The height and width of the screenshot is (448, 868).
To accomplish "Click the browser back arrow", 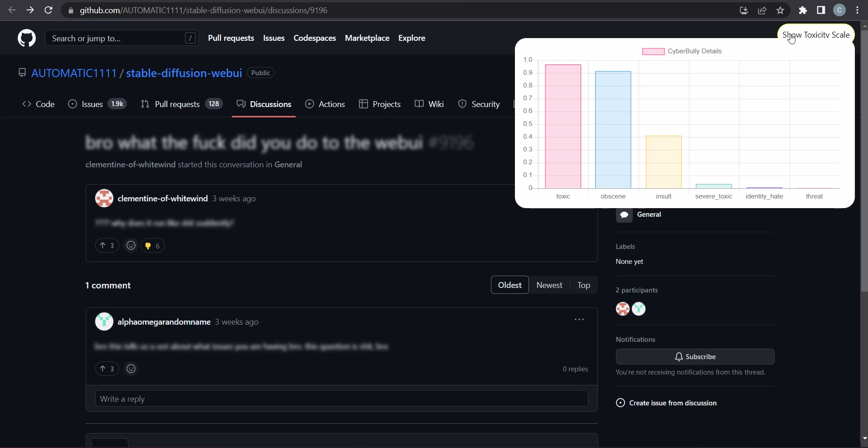I will pyautogui.click(x=12, y=10).
